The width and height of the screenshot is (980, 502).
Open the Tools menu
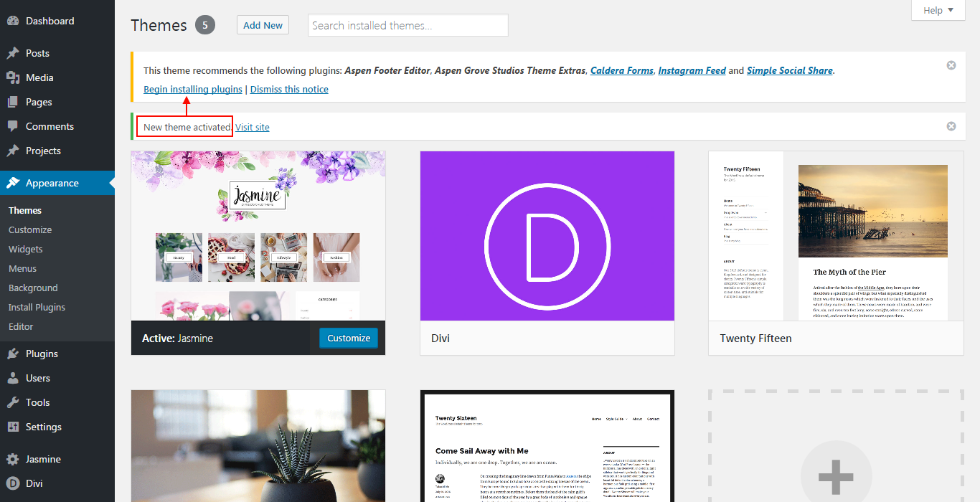[x=57, y=402]
